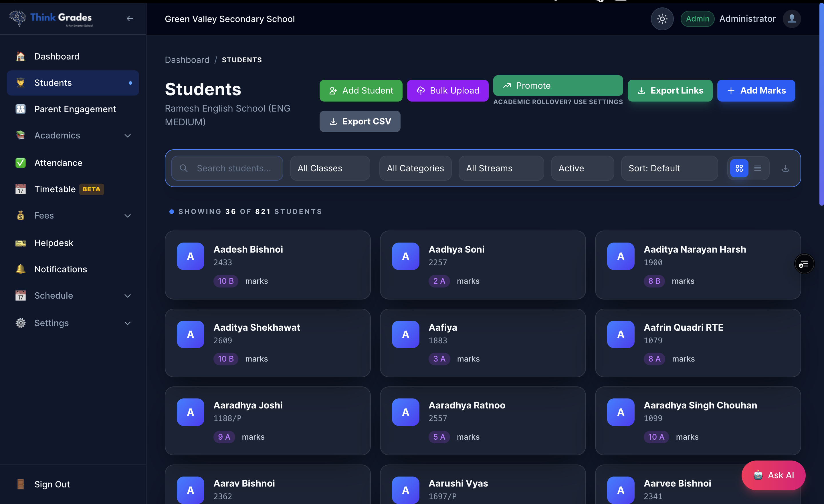Expand the Settings menu chevron

[x=127, y=323]
